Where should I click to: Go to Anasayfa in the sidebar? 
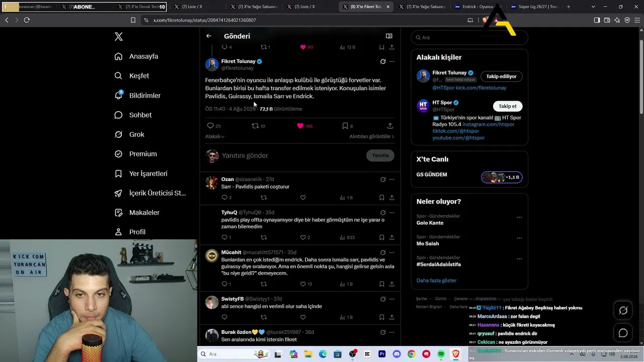(137, 56)
